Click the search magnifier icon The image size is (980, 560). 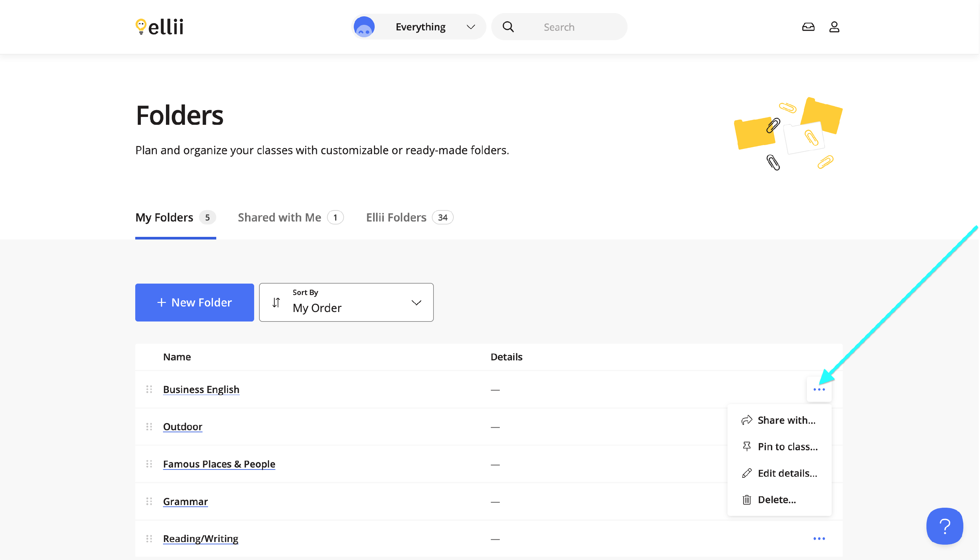tap(508, 26)
